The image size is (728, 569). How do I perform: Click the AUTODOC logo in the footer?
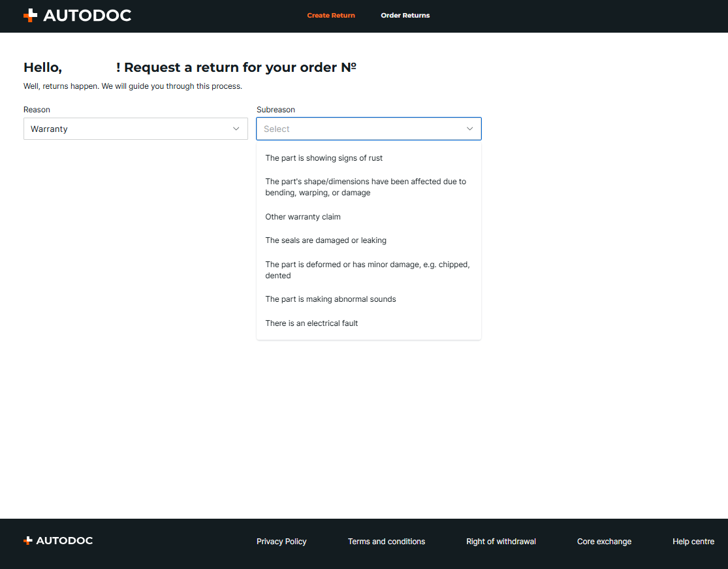click(58, 541)
